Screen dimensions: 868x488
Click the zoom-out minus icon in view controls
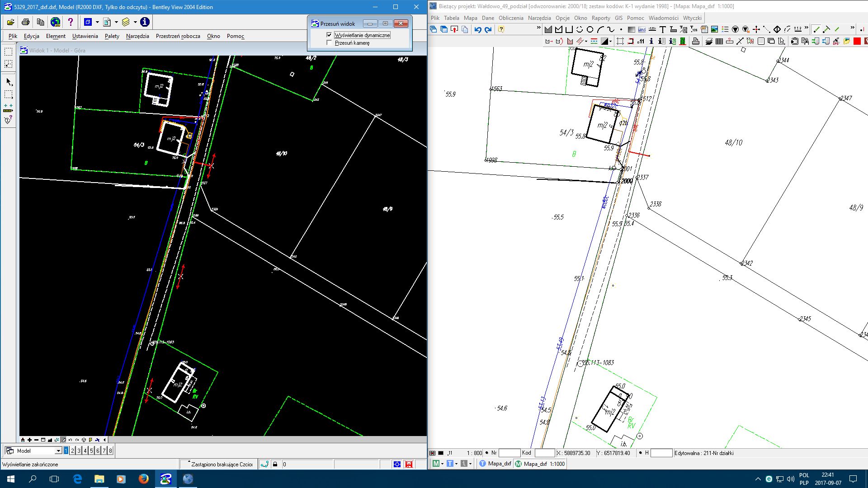[x=36, y=440]
